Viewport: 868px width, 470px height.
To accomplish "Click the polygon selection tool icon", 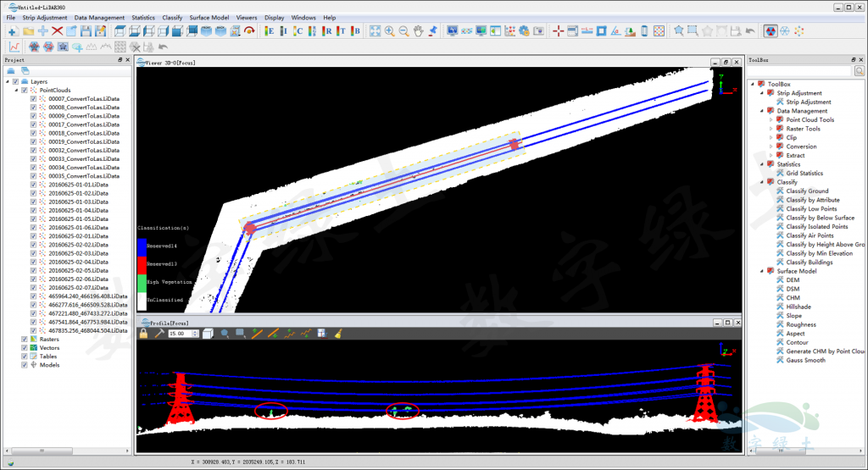I will click(677, 31).
